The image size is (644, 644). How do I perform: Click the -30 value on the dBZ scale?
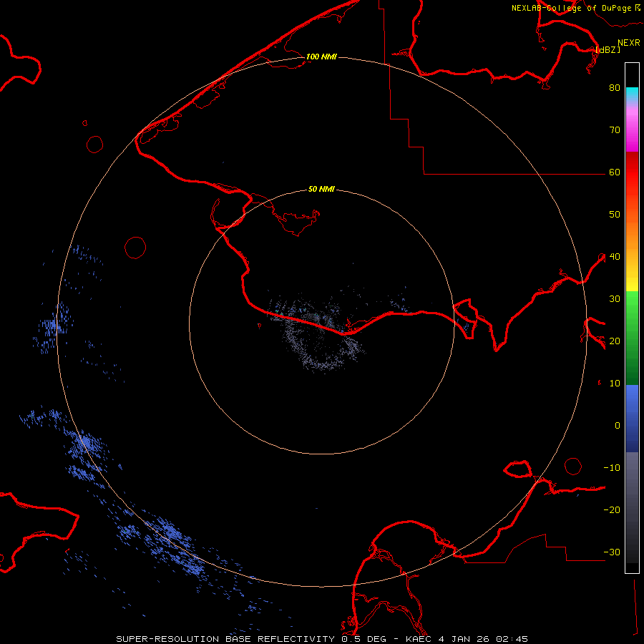(612, 552)
